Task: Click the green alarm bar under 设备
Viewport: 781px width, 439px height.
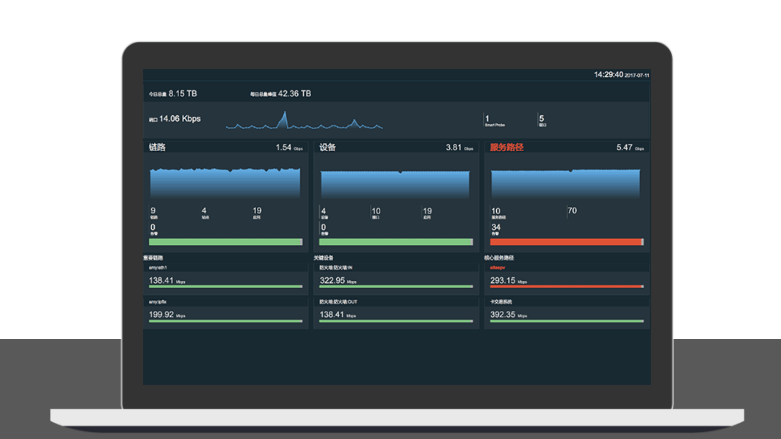Action: coord(395,242)
